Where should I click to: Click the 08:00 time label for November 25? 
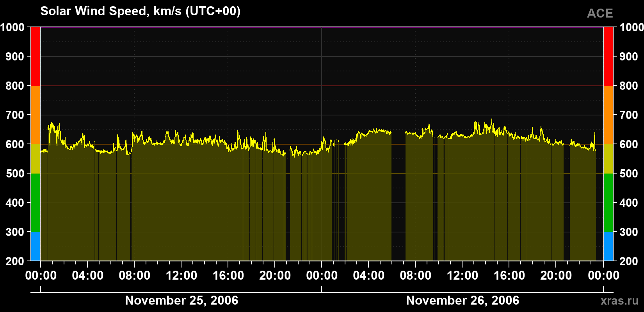135,276
